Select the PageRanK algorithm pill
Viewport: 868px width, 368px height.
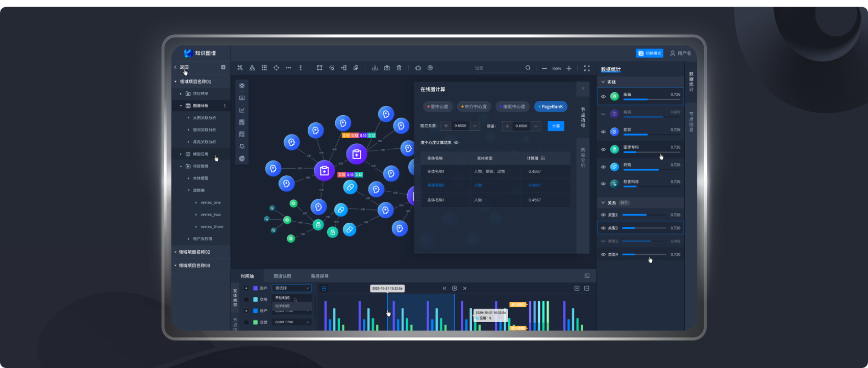551,107
